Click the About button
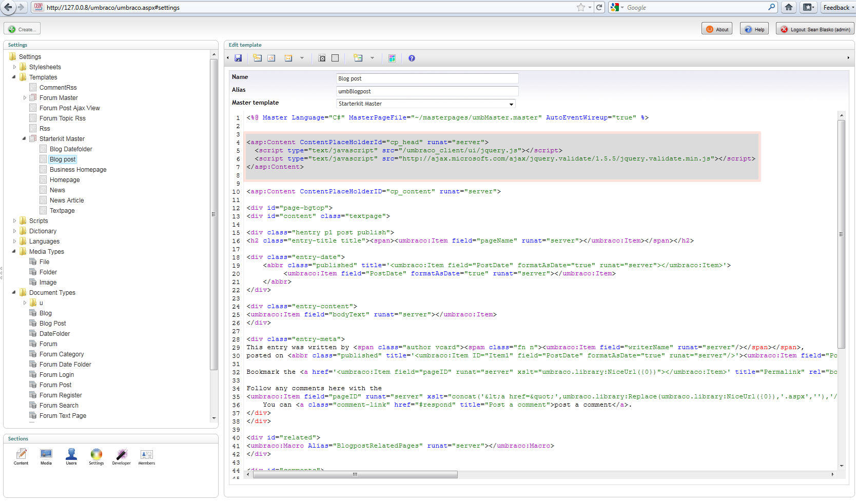856x504 pixels. pyautogui.click(x=717, y=29)
